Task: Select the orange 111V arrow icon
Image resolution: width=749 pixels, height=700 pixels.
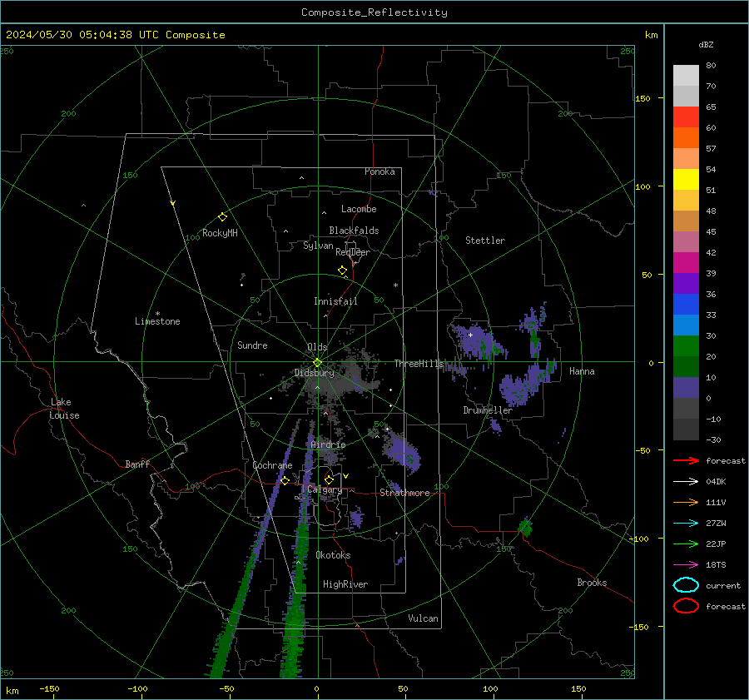Action: [686, 502]
